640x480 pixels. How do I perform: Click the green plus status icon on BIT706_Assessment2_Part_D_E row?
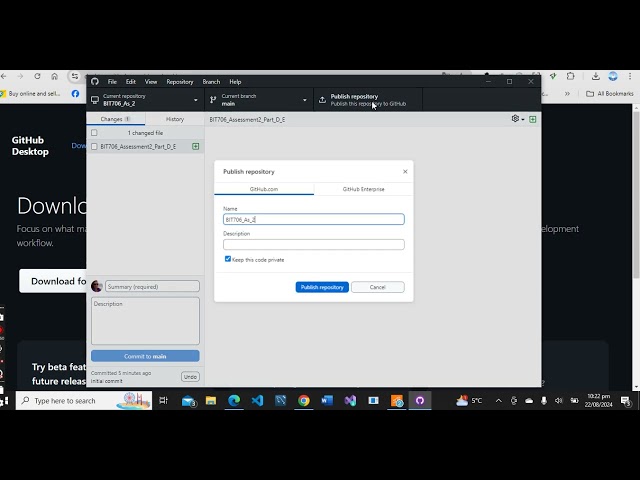tap(196, 146)
